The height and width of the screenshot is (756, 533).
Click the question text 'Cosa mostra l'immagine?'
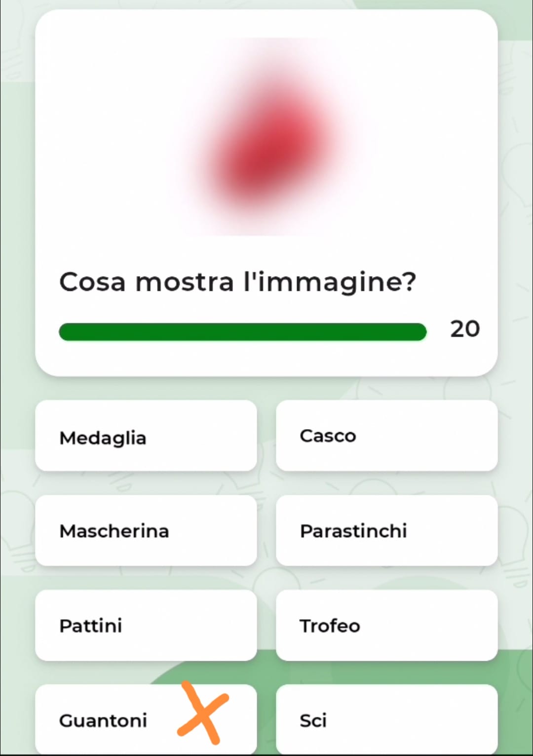(237, 282)
